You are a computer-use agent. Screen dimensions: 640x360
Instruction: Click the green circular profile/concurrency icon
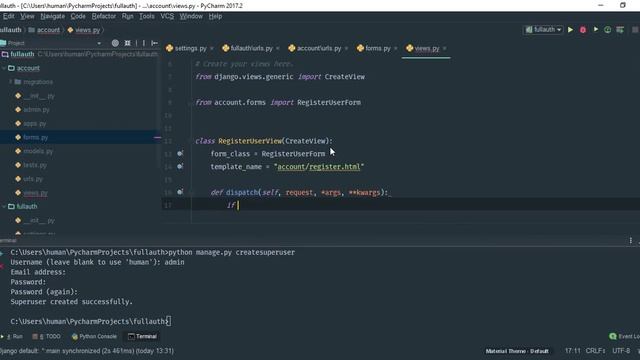click(607, 30)
